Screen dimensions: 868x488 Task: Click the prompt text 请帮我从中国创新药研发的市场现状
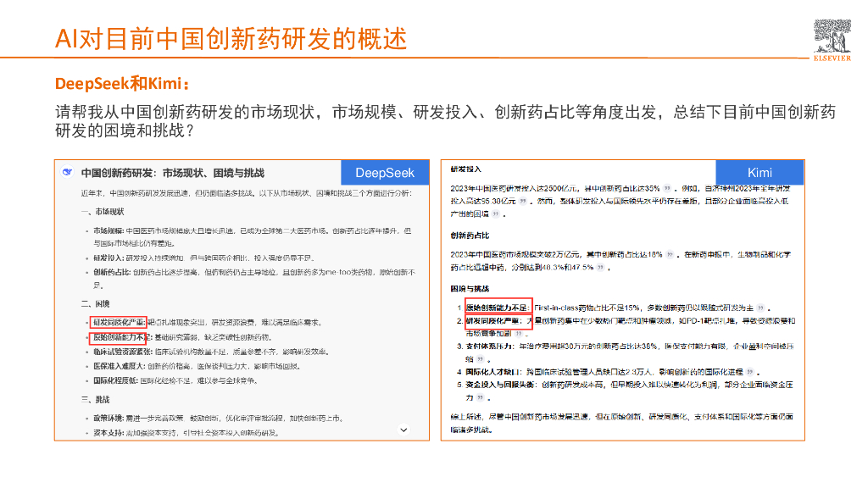click(186, 112)
